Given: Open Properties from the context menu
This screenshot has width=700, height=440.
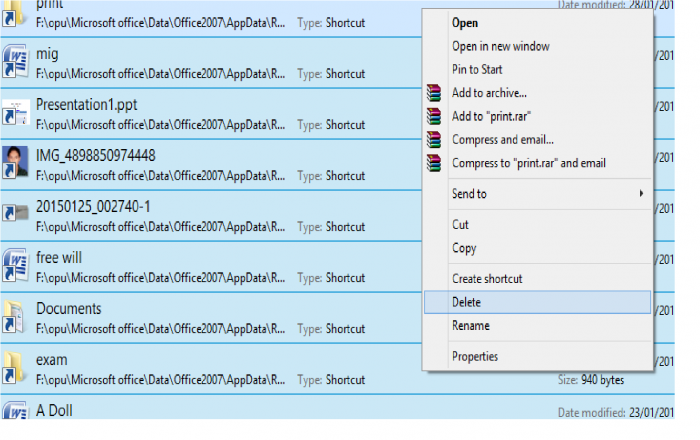Looking at the screenshot, I should tap(475, 357).
